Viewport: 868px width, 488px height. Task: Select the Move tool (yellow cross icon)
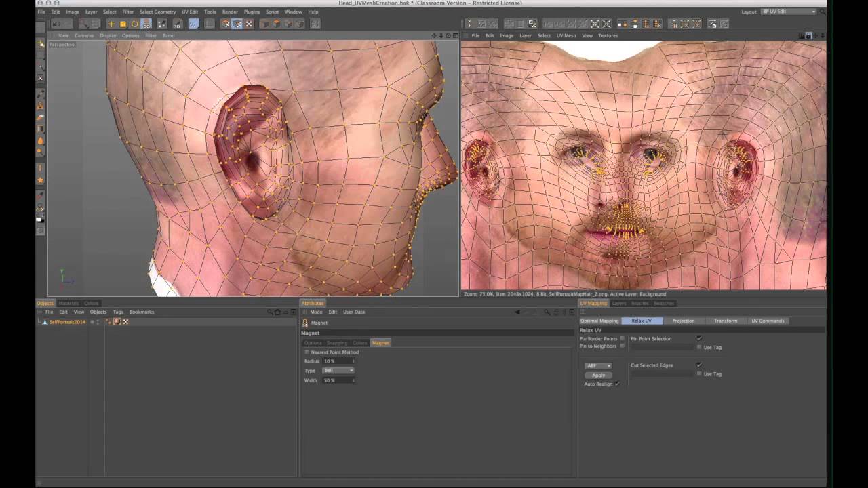pyautogui.click(x=111, y=24)
